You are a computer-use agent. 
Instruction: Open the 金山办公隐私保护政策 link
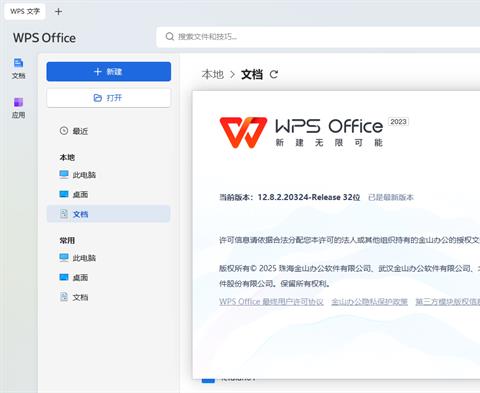point(369,302)
